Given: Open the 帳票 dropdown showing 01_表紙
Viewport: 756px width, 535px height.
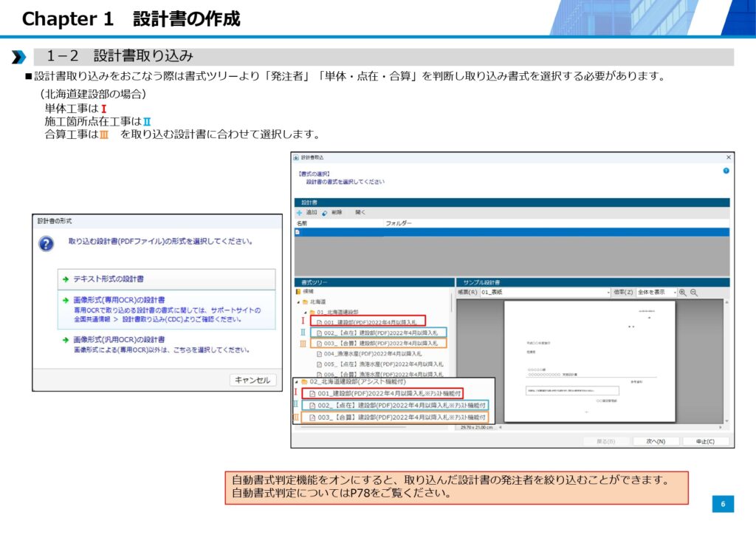Looking at the screenshot, I should 543,293.
